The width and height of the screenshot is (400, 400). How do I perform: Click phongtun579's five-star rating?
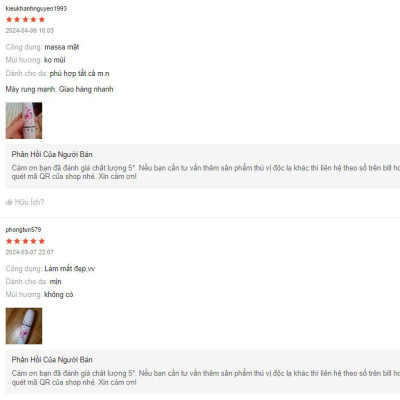pyautogui.click(x=25, y=241)
